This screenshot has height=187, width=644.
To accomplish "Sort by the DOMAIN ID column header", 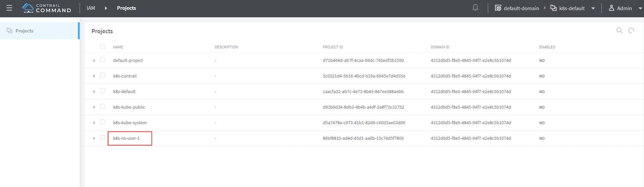I will [x=440, y=47].
